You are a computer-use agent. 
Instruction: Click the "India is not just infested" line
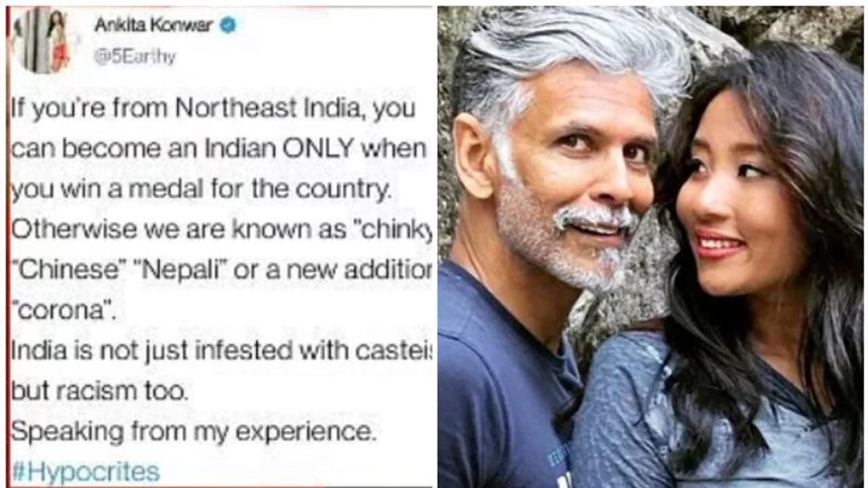(x=221, y=350)
